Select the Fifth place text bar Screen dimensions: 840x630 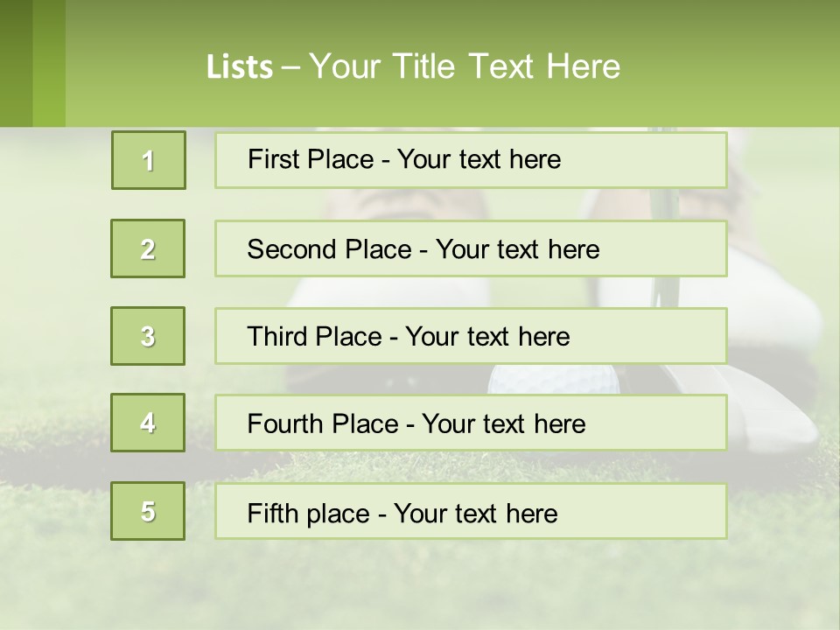tap(471, 511)
